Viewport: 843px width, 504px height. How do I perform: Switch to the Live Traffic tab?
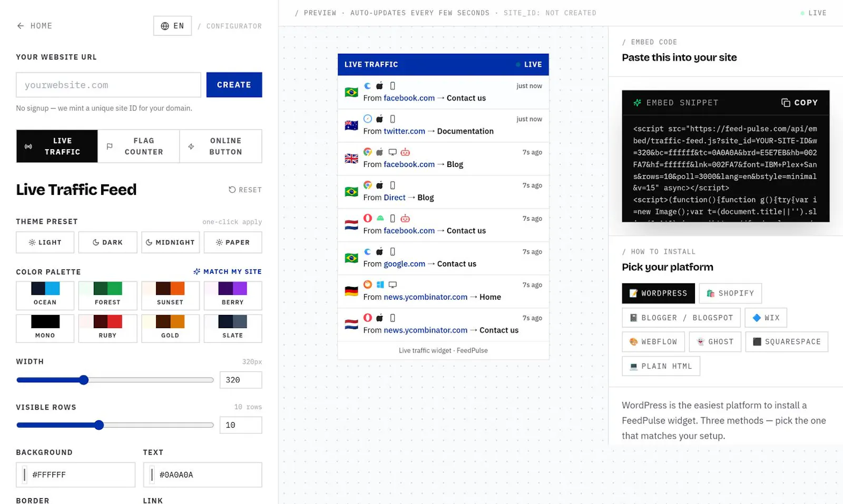tap(57, 146)
